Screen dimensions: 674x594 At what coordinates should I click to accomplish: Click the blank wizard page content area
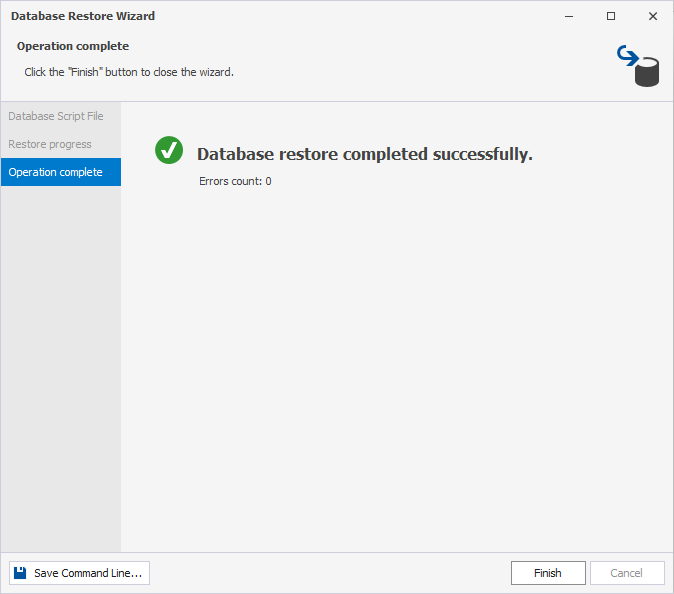point(397,370)
